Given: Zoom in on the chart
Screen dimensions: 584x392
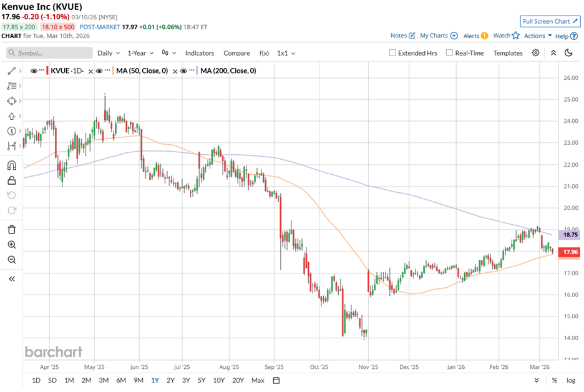Looking at the screenshot, I should point(11,245).
